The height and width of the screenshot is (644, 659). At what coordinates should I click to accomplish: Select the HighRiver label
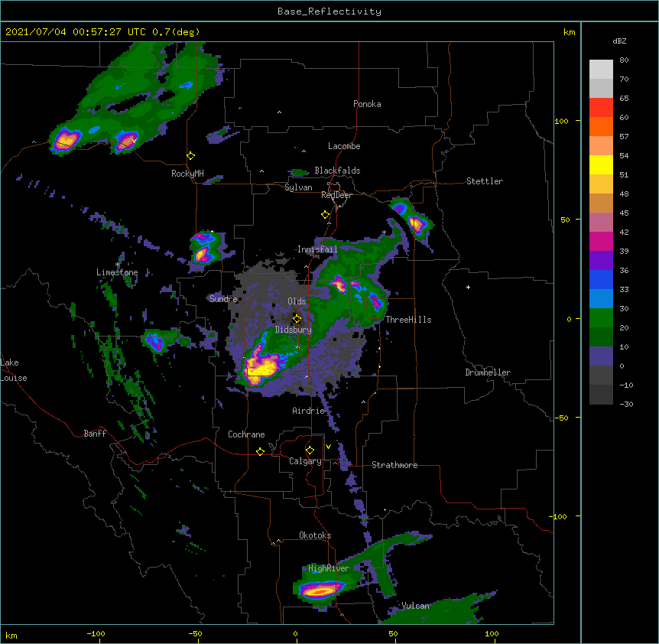[x=329, y=568]
